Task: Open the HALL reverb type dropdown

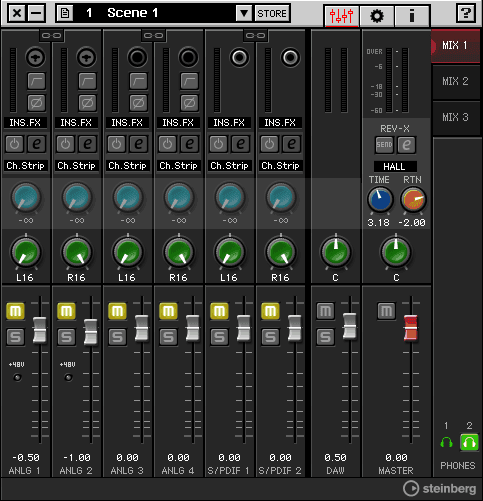Action: coord(395,166)
